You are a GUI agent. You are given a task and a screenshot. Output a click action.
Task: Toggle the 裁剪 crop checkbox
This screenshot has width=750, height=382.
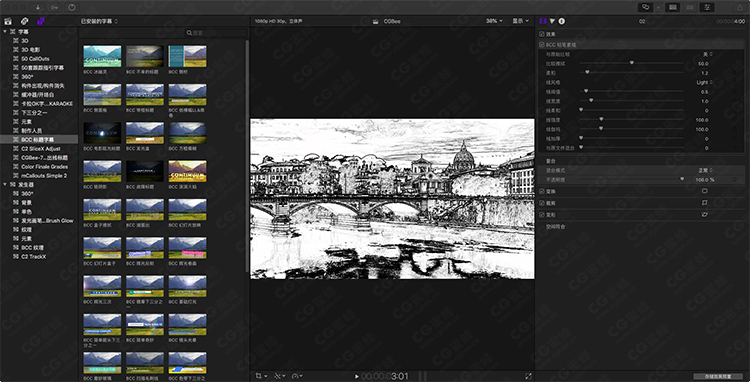(541, 203)
